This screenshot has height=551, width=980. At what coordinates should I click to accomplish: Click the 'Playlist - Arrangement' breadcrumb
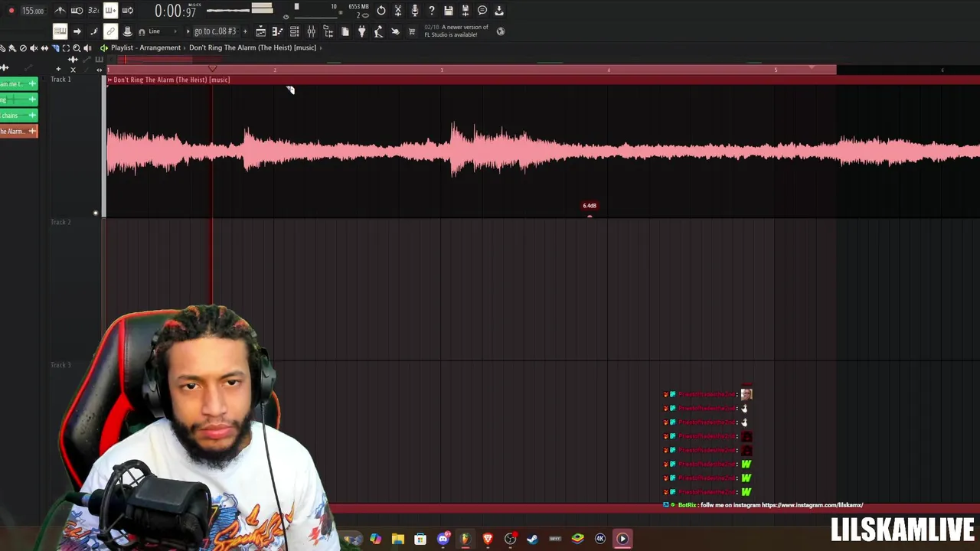tap(145, 47)
